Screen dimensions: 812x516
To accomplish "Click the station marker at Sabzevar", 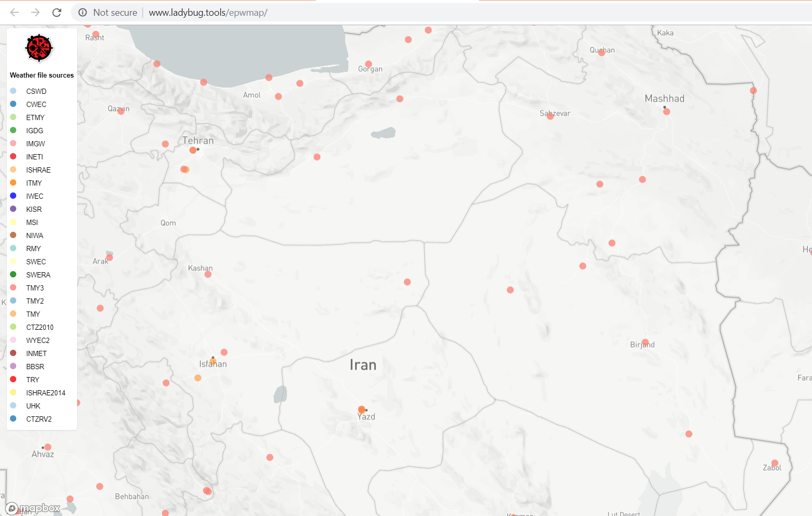I will (x=550, y=116).
